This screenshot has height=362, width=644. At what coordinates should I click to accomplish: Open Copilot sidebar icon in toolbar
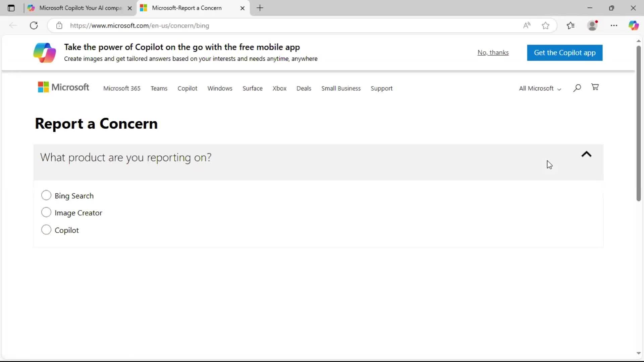(x=634, y=25)
